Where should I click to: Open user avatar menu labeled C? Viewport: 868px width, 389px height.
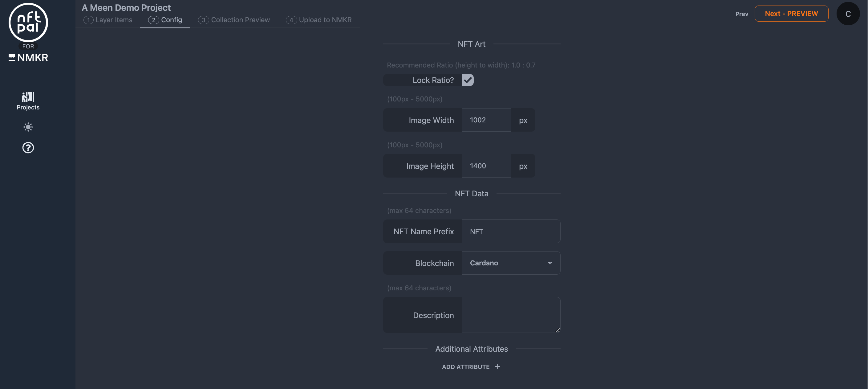pos(848,14)
